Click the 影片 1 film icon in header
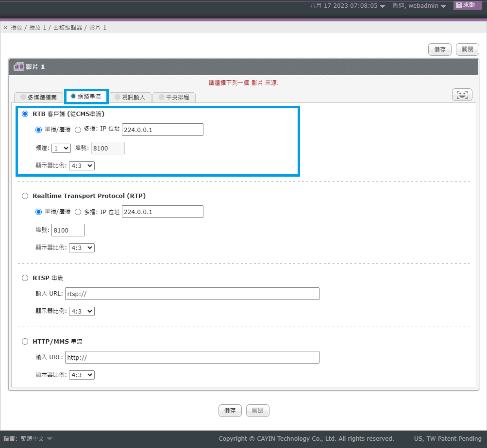The width and height of the screenshot is (487, 448). click(x=18, y=66)
